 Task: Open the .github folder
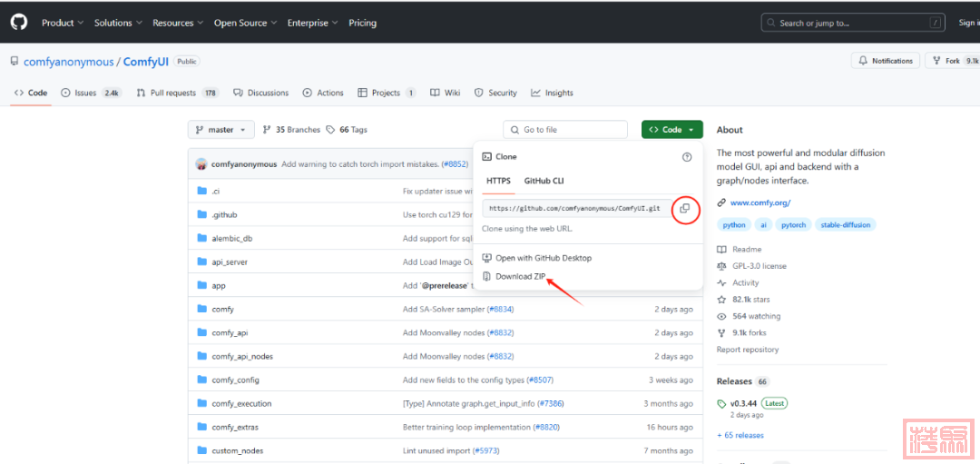tap(224, 215)
